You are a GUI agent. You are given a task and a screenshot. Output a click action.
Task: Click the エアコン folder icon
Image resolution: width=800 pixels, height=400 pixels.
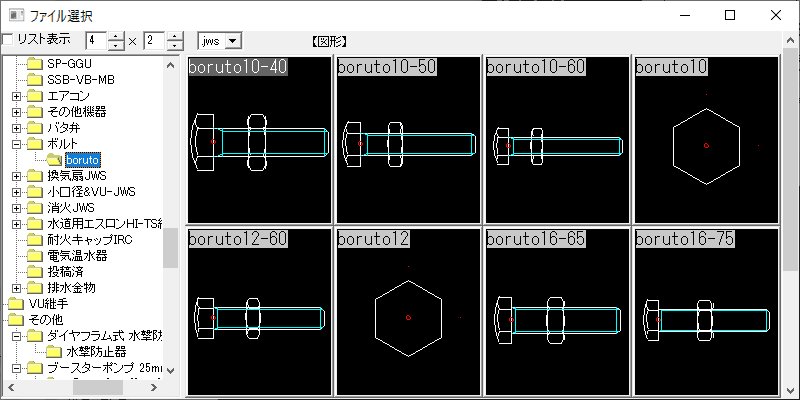click(35, 95)
